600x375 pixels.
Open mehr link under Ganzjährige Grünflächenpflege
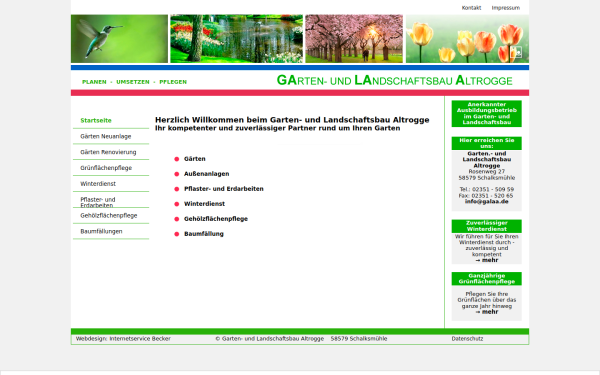(x=486, y=312)
